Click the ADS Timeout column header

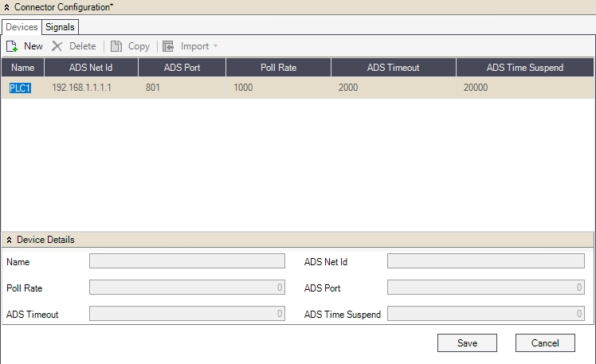coord(393,68)
